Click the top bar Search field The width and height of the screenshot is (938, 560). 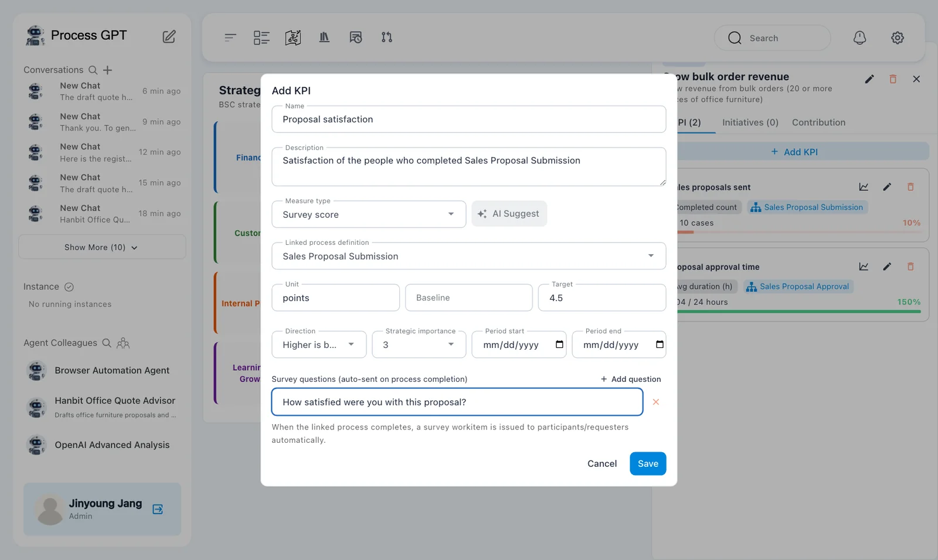[x=772, y=38]
